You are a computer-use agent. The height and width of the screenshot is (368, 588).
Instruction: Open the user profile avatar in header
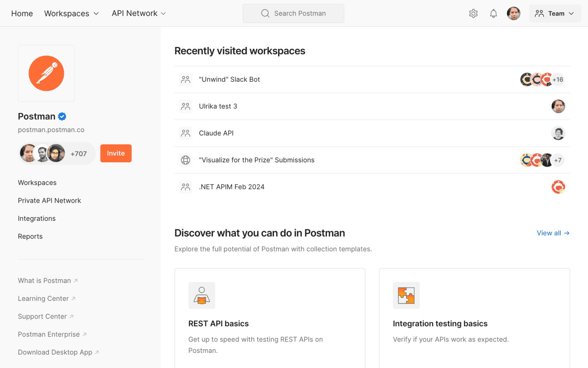coord(513,13)
